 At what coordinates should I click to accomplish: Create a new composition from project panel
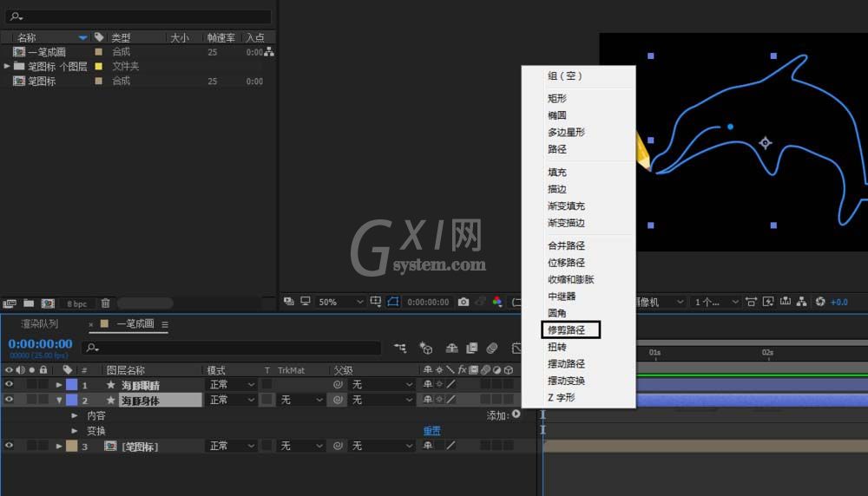tap(48, 303)
